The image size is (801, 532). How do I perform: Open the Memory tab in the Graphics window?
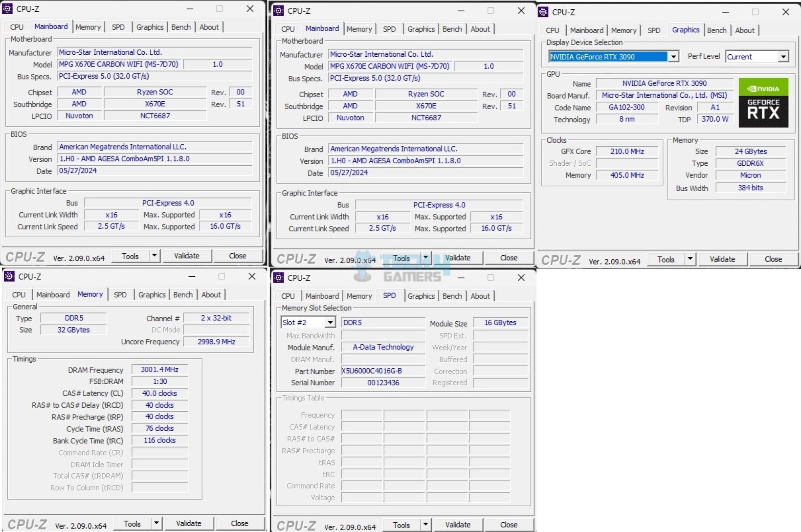tap(623, 30)
